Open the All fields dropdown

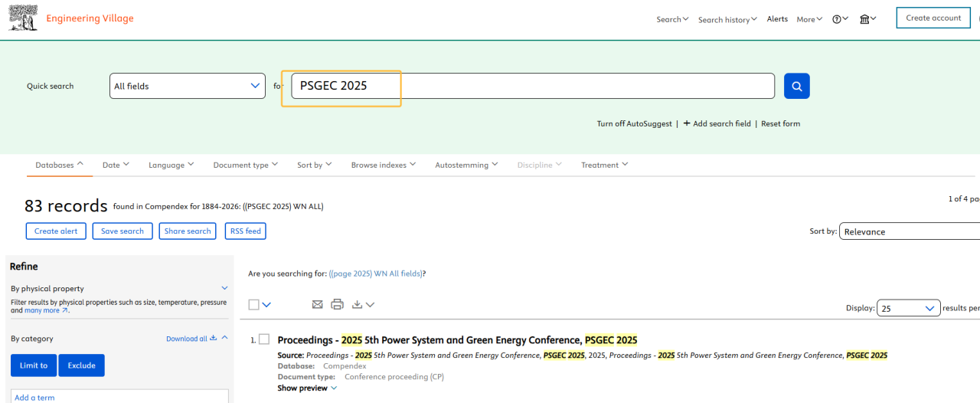188,86
